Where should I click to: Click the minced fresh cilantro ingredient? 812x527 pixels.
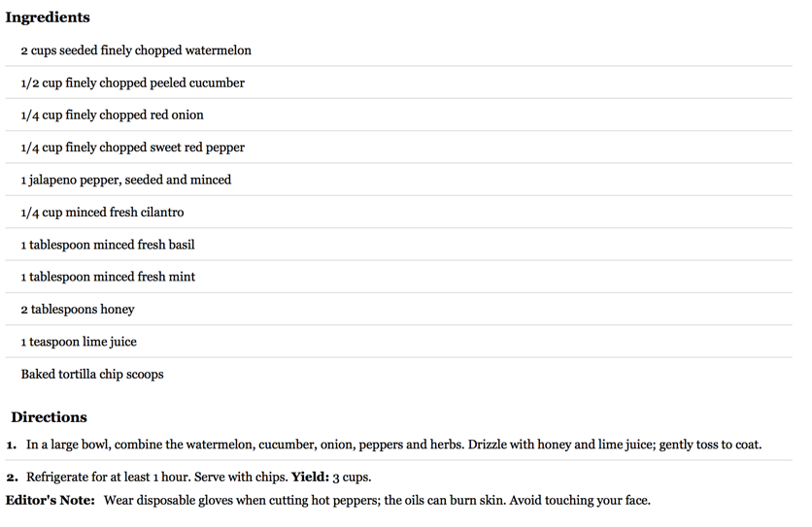pos(102,213)
